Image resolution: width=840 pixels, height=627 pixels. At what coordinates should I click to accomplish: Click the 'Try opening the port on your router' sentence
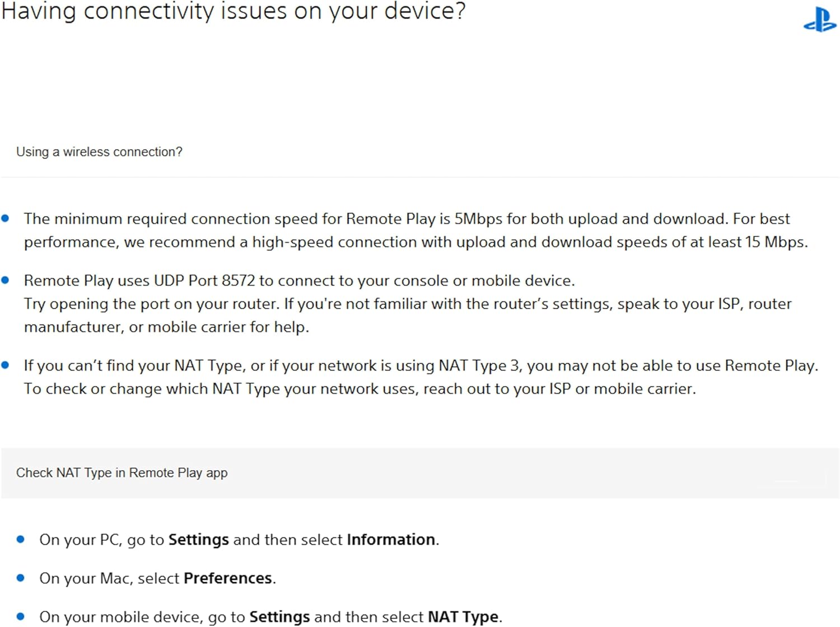(x=152, y=304)
